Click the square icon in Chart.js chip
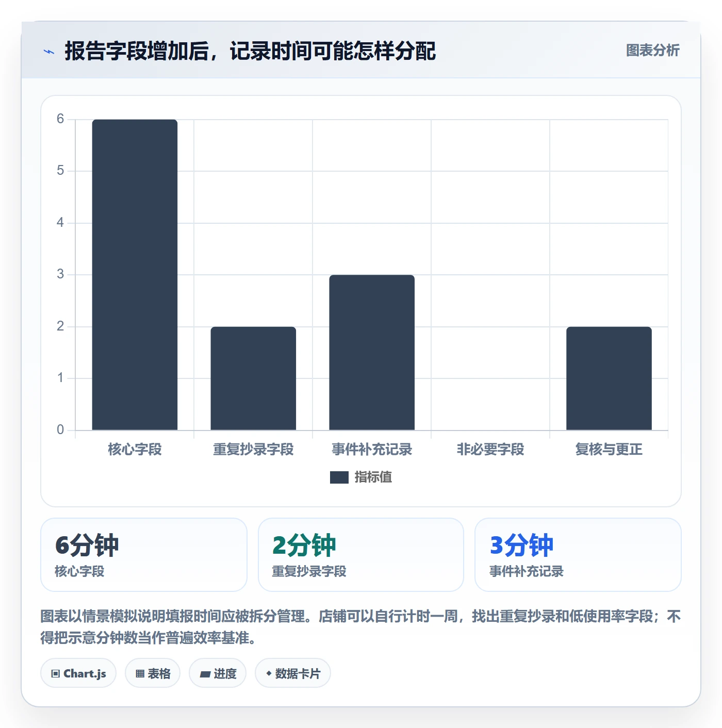The height and width of the screenshot is (728, 722). click(56, 674)
